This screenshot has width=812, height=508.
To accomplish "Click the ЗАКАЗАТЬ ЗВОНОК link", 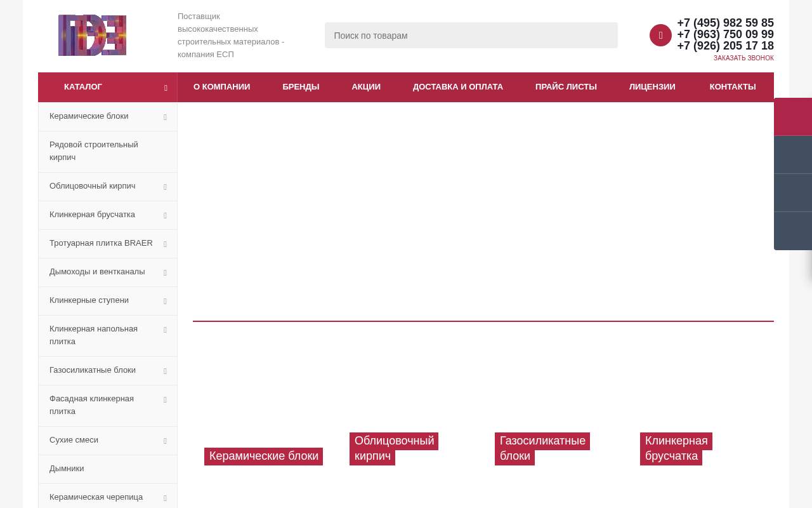I will (743, 58).
